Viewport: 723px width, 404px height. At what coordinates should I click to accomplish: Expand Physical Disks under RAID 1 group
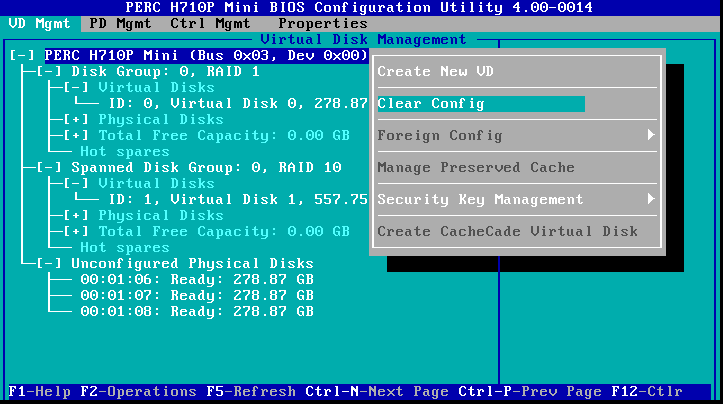click(76, 120)
